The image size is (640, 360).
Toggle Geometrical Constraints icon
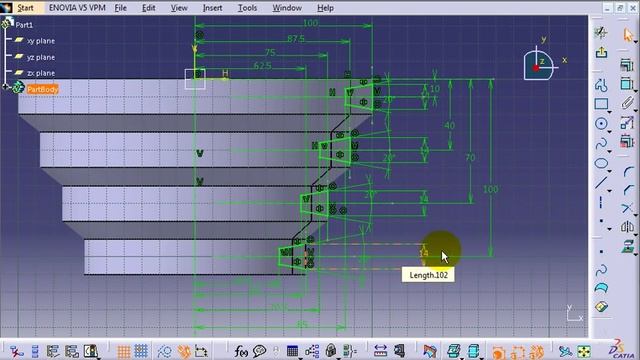pos(184,351)
